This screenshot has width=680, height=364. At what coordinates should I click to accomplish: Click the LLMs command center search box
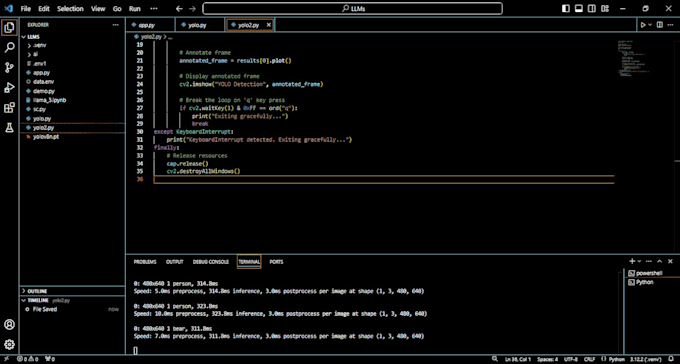352,9
